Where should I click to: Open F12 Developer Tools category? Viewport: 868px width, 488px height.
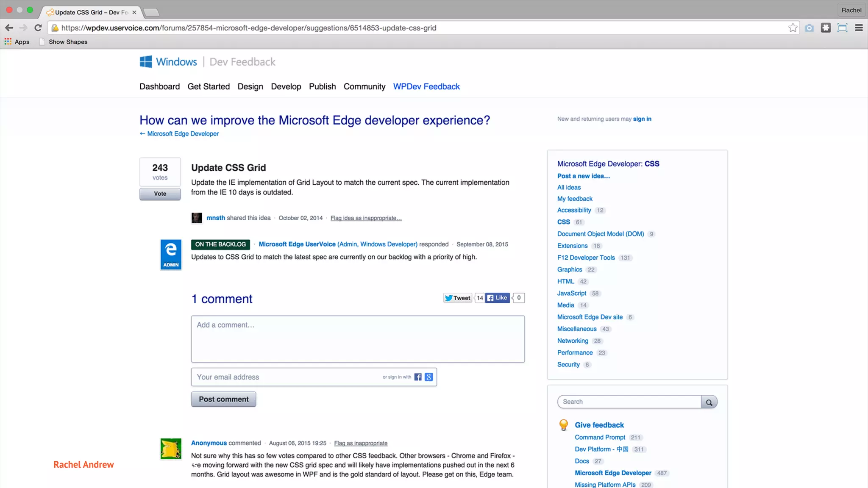point(586,258)
